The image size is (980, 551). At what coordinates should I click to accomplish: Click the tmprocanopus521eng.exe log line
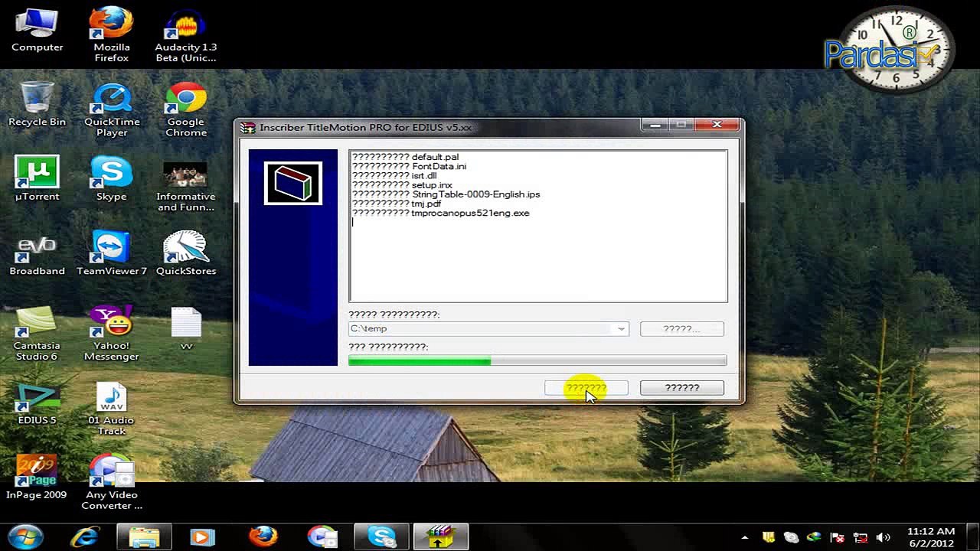440,214
